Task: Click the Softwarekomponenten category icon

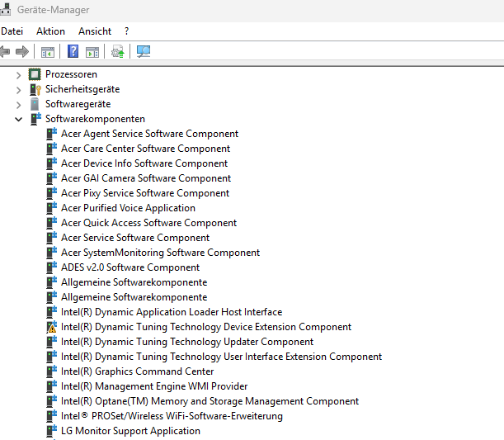Action: point(35,119)
